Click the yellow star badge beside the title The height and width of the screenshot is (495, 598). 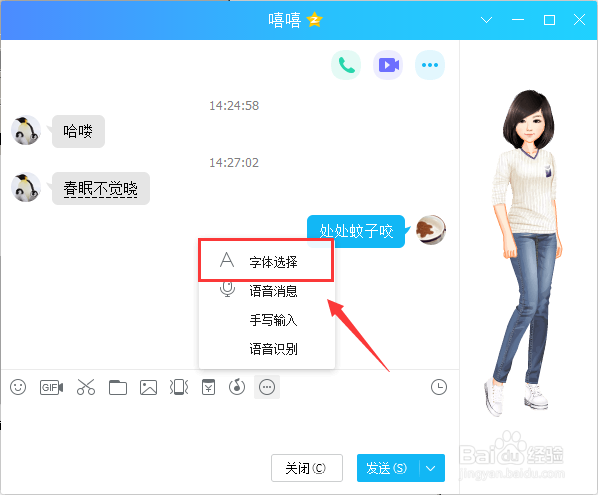[x=315, y=20]
